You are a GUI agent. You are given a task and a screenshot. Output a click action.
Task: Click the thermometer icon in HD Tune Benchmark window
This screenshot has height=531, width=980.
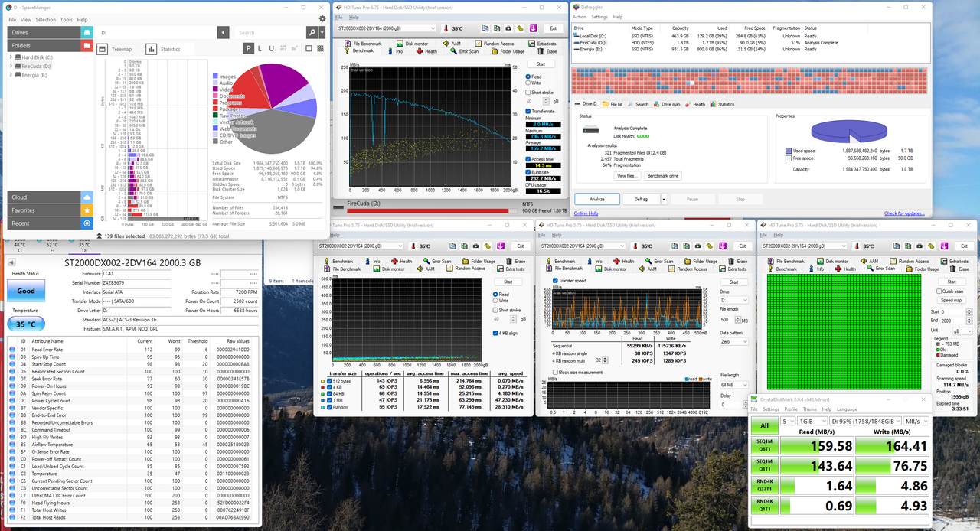[x=445, y=28]
